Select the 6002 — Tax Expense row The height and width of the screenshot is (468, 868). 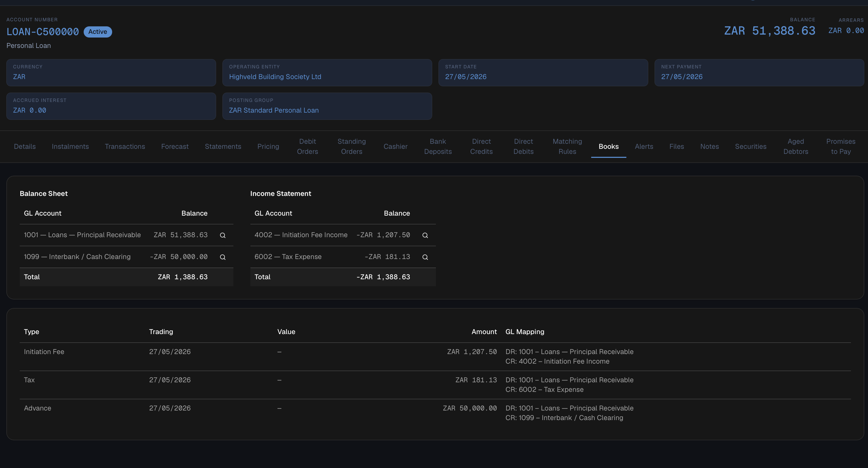click(x=343, y=257)
